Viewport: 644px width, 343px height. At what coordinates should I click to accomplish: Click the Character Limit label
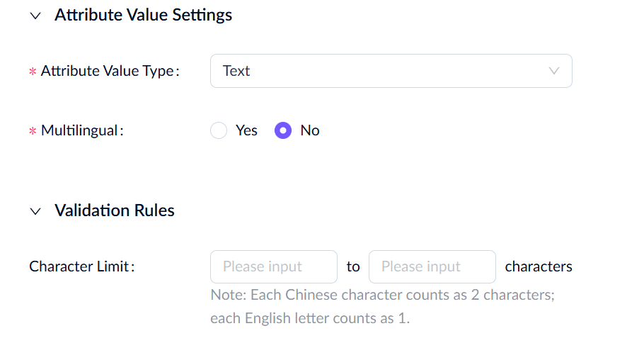click(81, 266)
